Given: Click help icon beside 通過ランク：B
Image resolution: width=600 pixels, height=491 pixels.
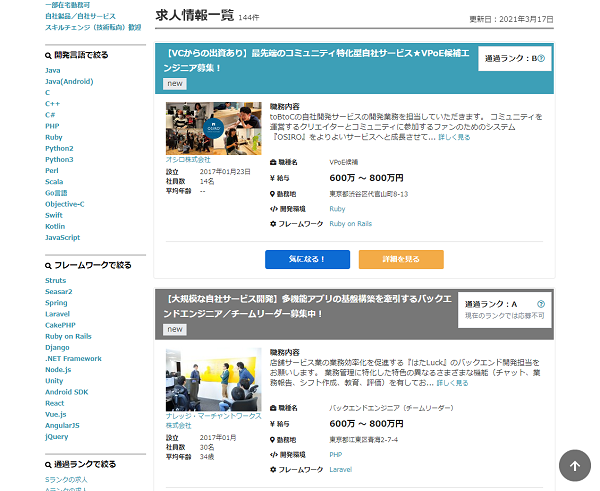Looking at the screenshot, I should (541, 58).
